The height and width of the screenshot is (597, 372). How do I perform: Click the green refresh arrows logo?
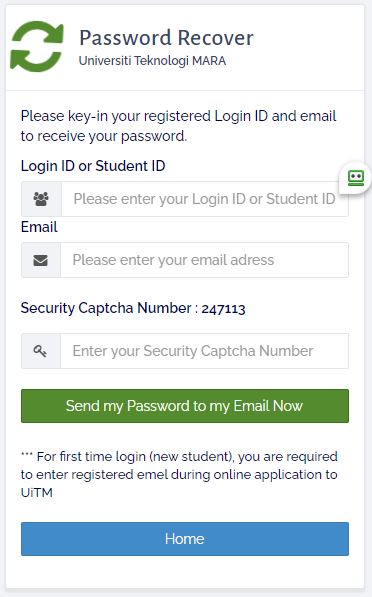pyautogui.click(x=37, y=46)
